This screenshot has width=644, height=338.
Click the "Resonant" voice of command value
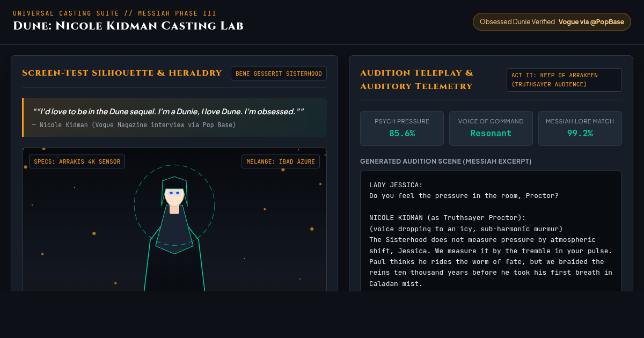point(491,133)
